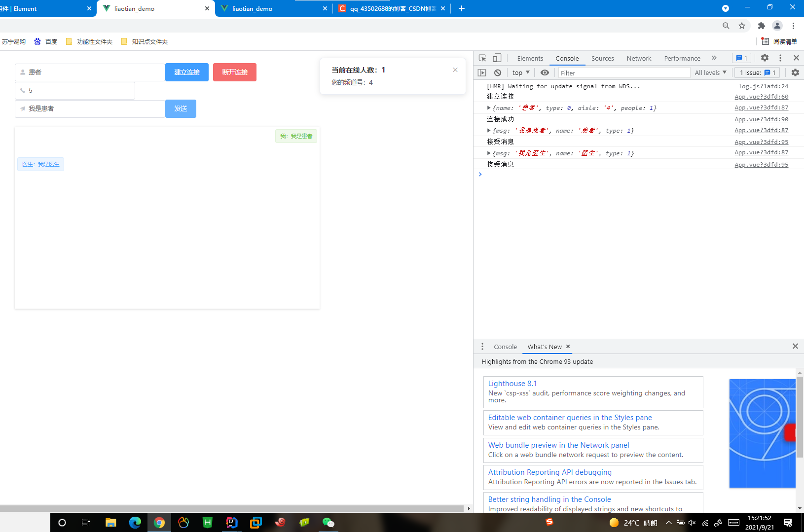This screenshot has width=804, height=532.
Task: Open source link App.vue?3dfd:90
Action: [761, 119]
